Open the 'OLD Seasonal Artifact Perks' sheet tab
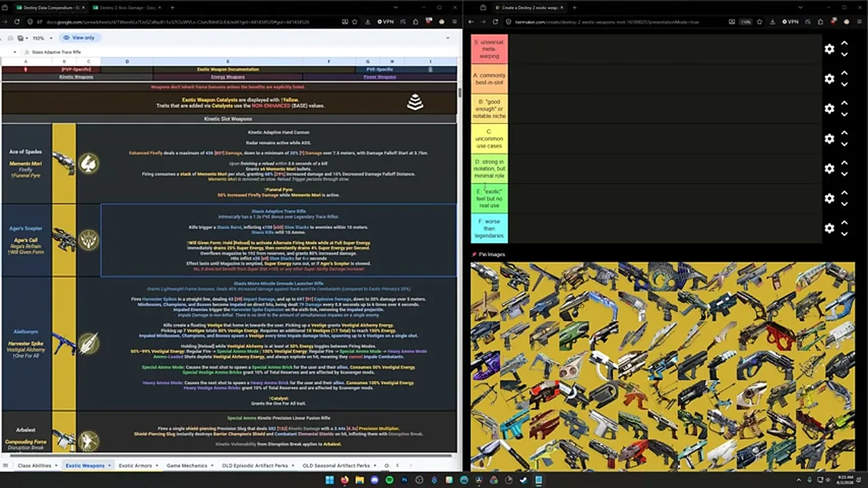Image resolution: width=868 pixels, height=488 pixels. click(336, 466)
